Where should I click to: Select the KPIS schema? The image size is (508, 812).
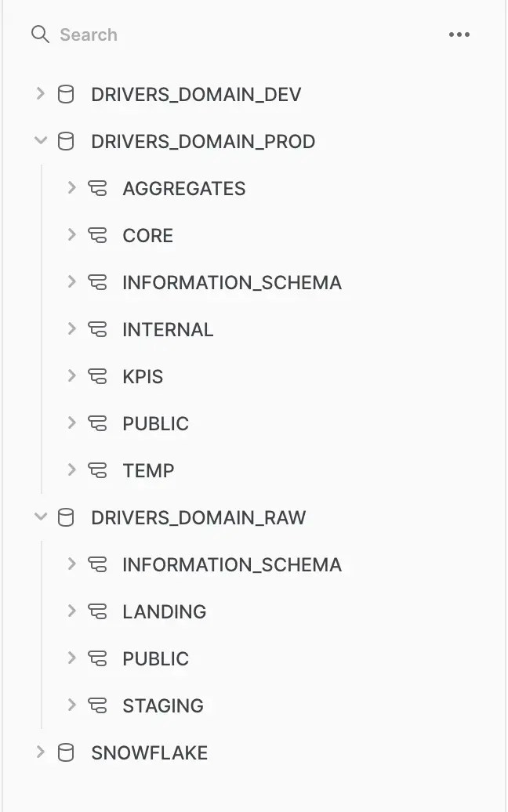(143, 376)
